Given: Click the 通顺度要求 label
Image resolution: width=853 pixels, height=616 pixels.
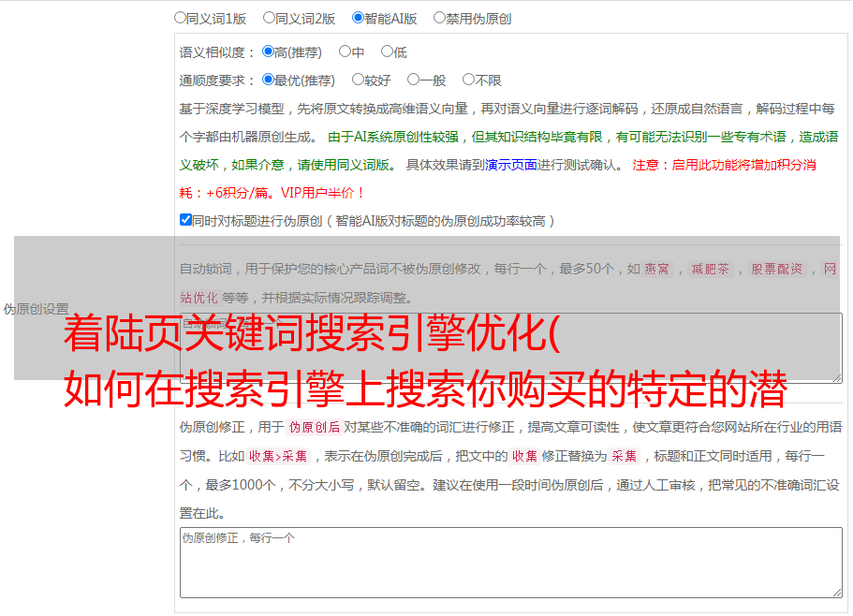Looking at the screenshot, I should 217,81.
